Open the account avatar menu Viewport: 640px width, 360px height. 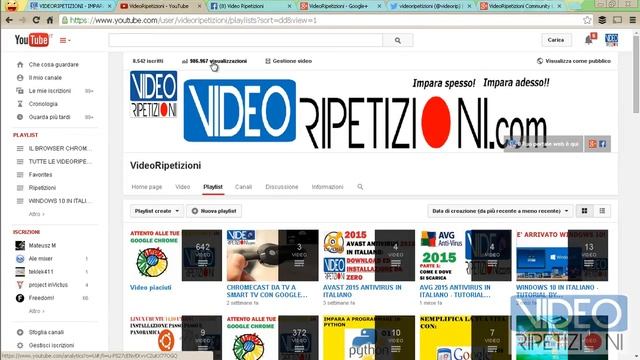[611, 40]
